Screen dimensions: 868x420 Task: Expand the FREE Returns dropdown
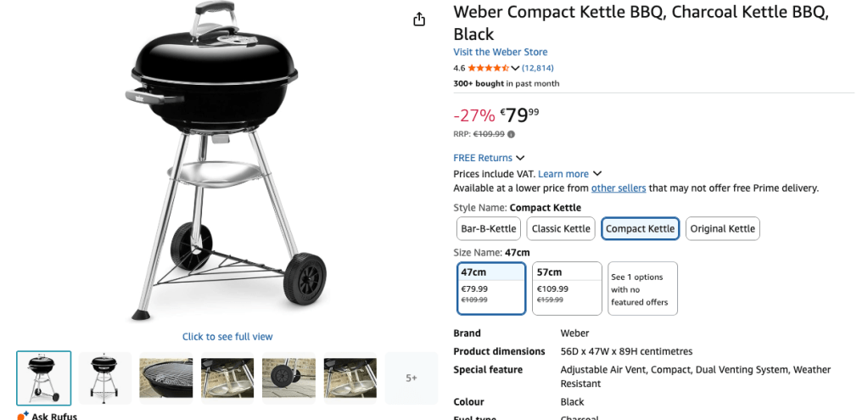520,158
